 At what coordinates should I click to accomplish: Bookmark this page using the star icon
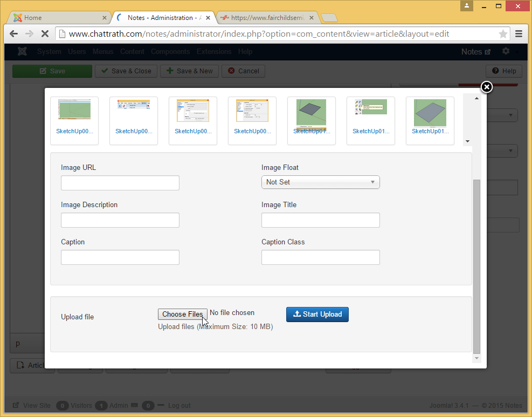click(x=503, y=33)
